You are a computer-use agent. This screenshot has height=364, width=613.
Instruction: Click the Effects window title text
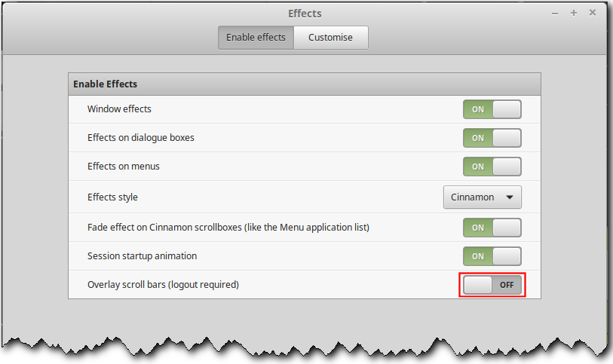(x=305, y=14)
